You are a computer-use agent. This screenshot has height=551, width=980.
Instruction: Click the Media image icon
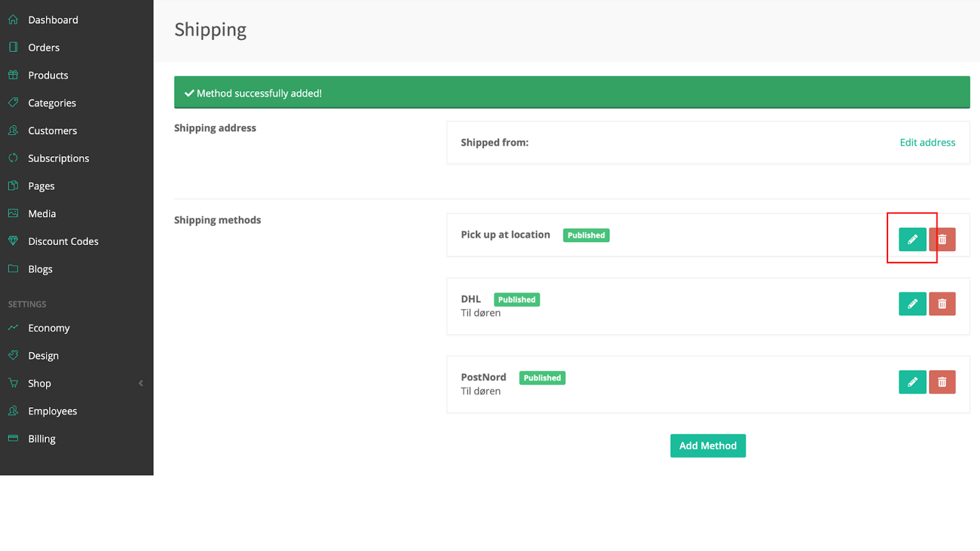(x=13, y=213)
